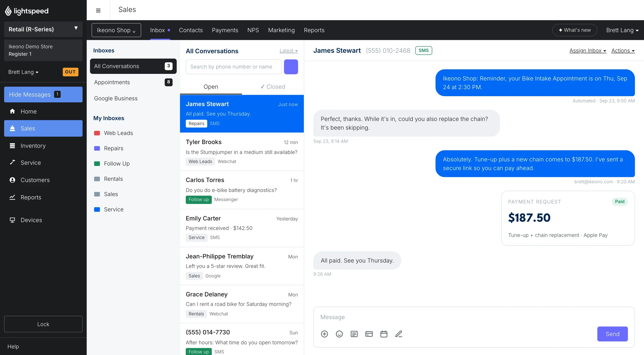Switch to the Closed conversations tab
This screenshot has width=644, height=355.
[273, 87]
